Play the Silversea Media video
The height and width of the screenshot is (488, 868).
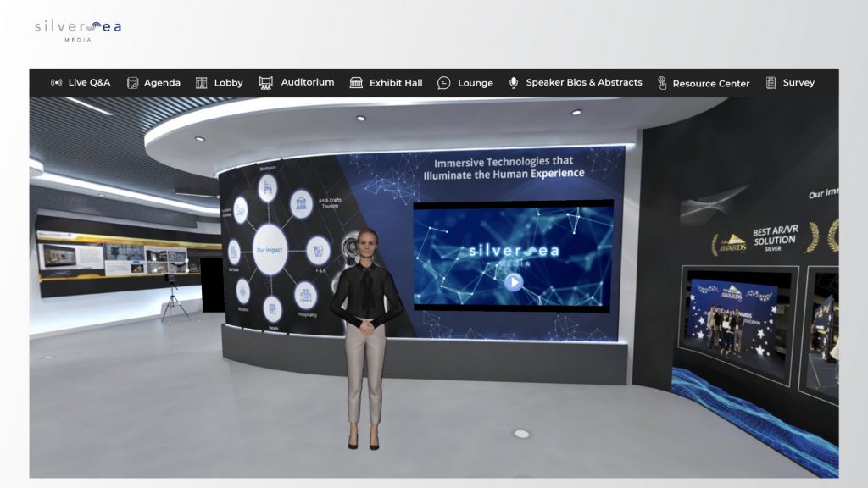513,282
